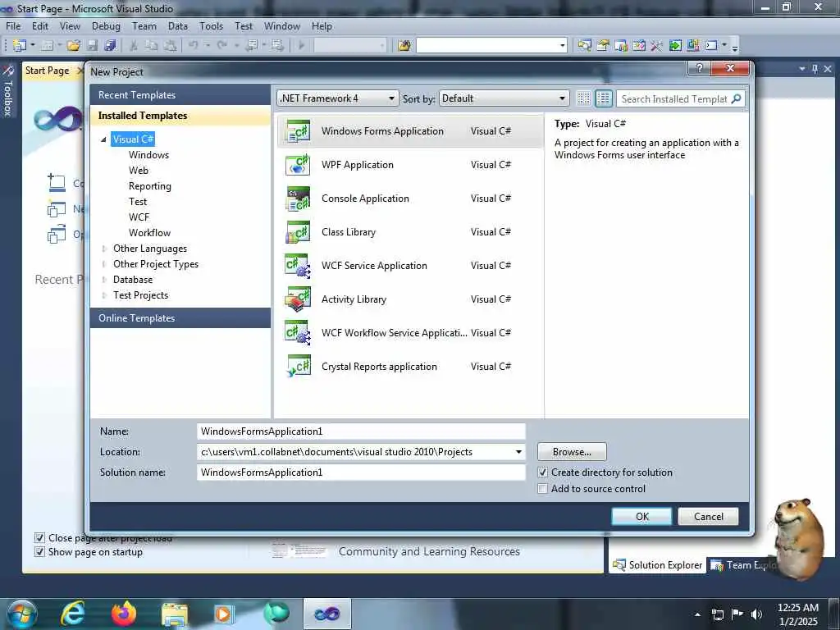Select the Workflow tree item
840x630 pixels.
(149, 232)
